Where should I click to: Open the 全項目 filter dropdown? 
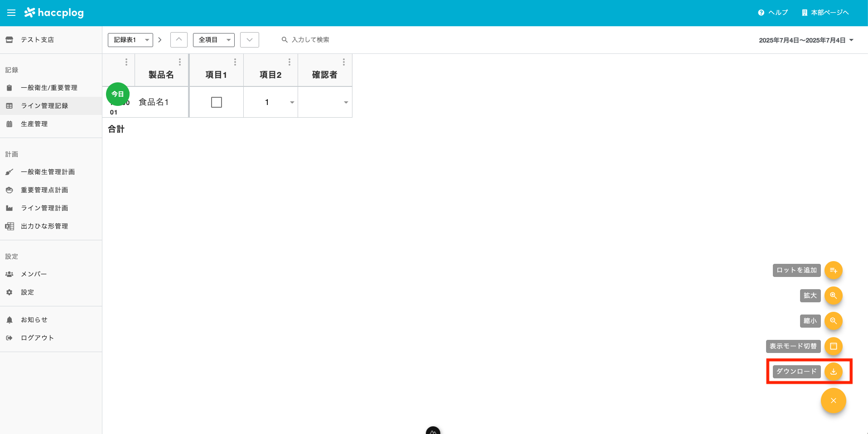coord(214,40)
